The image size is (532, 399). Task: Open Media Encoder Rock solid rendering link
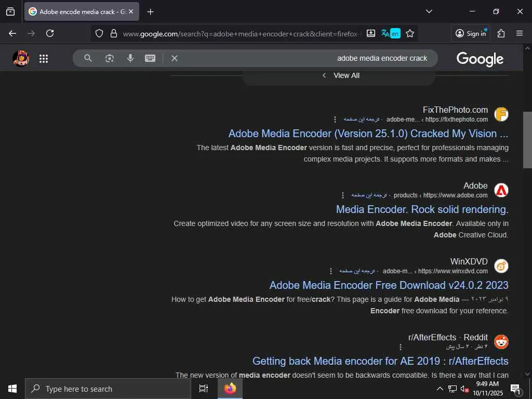[422, 209]
